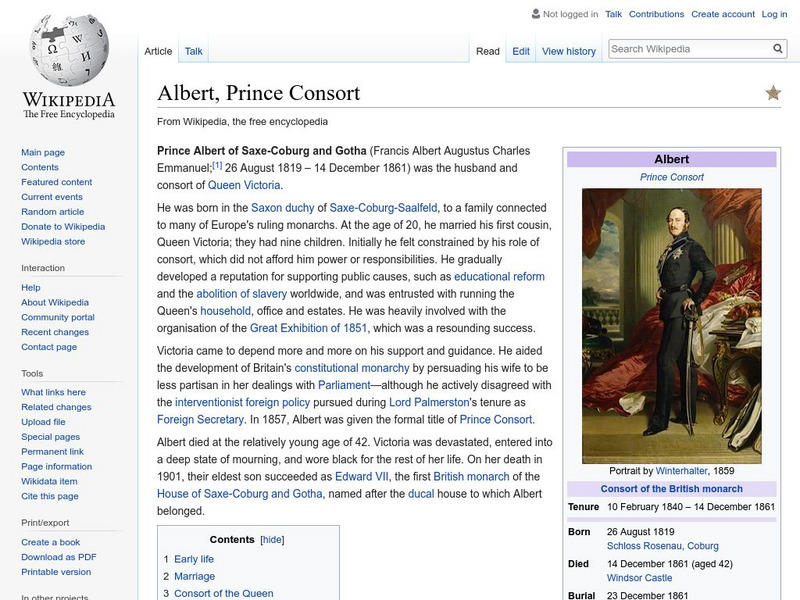This screenshot has width=800, height=600.
Task: Open the View history tab
Action: coord(568,50)
